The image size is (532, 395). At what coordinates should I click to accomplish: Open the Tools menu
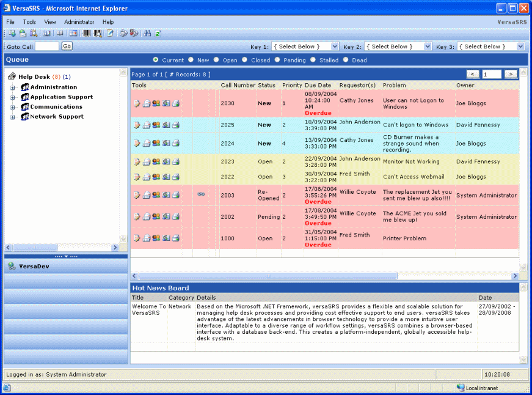29,22
